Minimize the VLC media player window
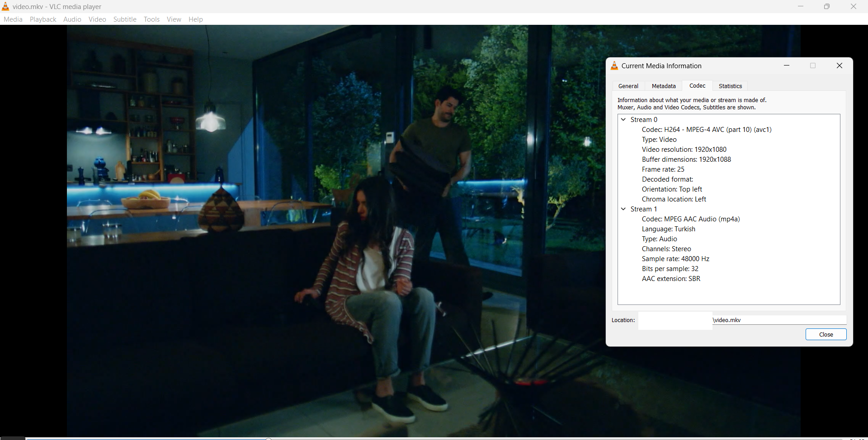This screenshot has width=868, height=440. (801, 6)
